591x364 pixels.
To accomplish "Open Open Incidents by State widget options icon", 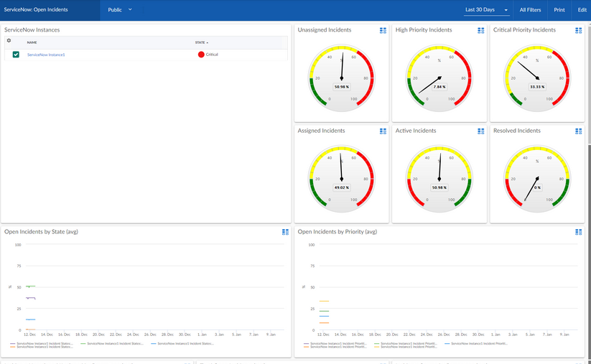I will 285,232.
